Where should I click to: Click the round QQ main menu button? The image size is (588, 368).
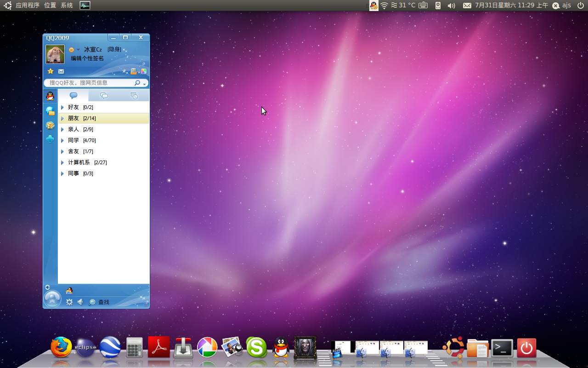click(52, 299)
